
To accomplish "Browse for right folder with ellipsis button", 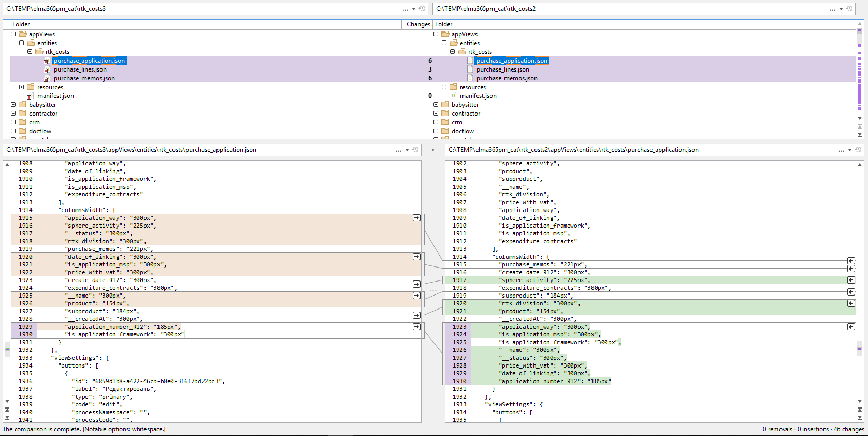I will (x=832, y=9).
